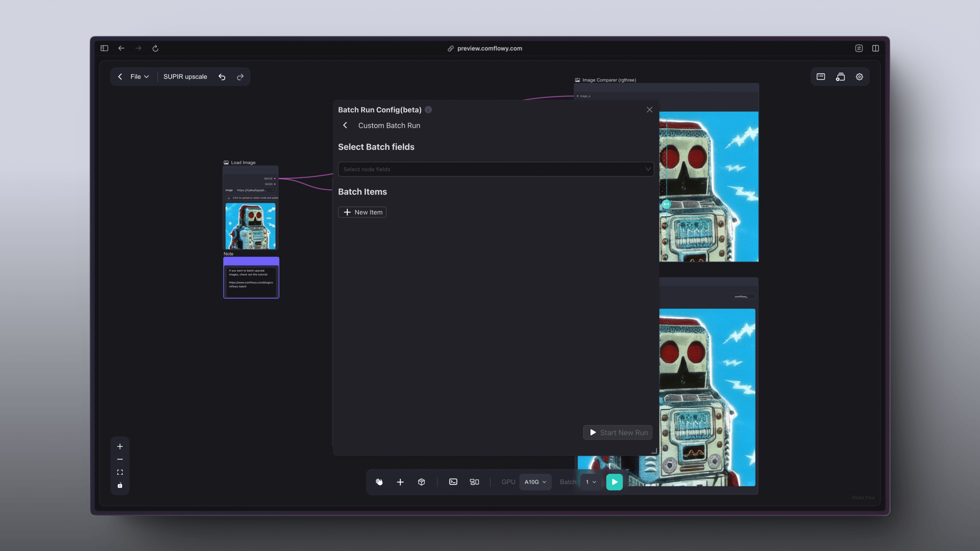Open the terminal console icon
This screenshot has height=551, width=980.
pyautogui.click(x=453, y=482)
